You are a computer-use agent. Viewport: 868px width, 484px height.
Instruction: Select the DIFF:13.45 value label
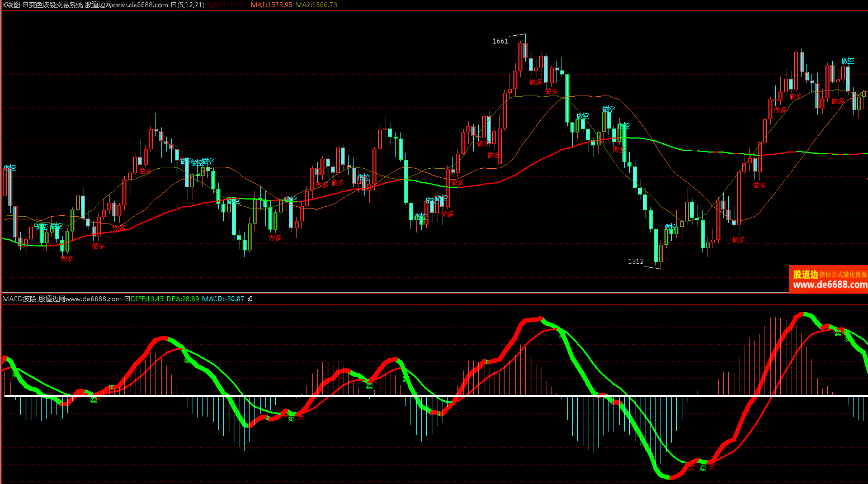tap(147, 299)
